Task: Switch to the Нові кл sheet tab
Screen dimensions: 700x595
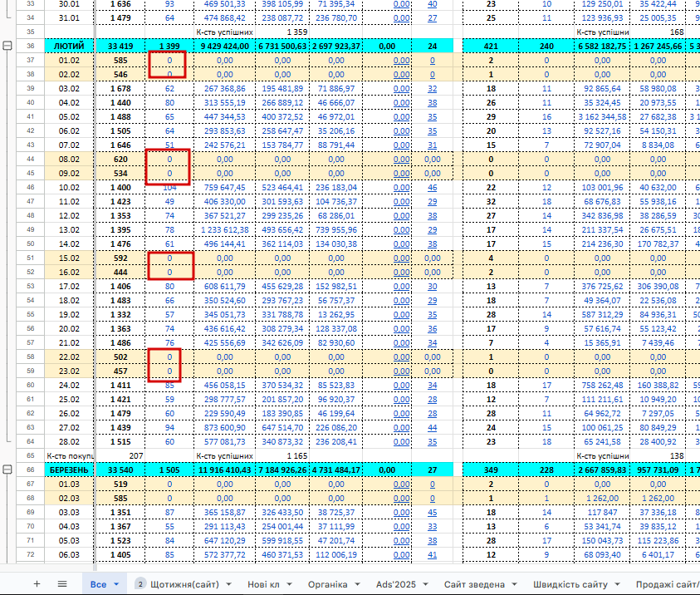Action: [263, 584]
